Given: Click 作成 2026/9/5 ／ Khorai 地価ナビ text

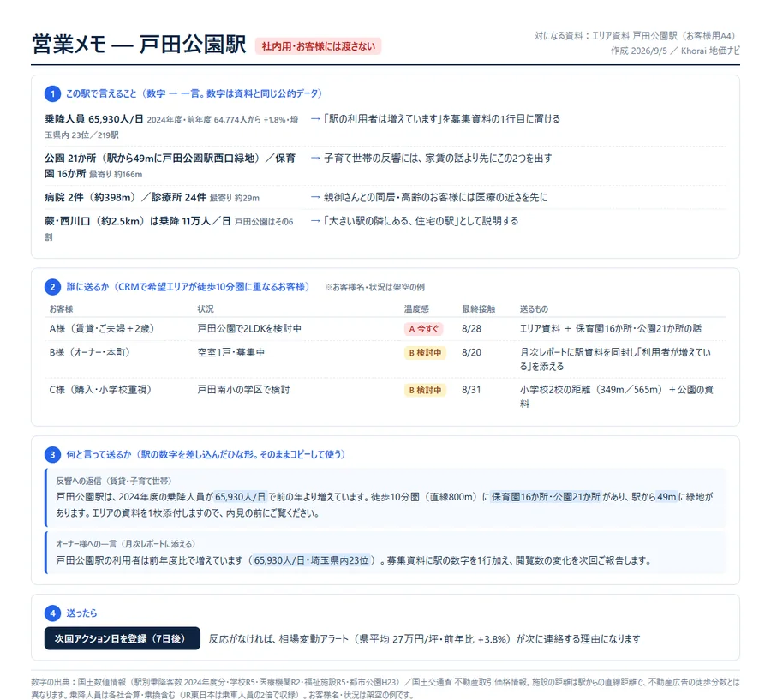Looking at the screenshot, I should tap(675, 51).
